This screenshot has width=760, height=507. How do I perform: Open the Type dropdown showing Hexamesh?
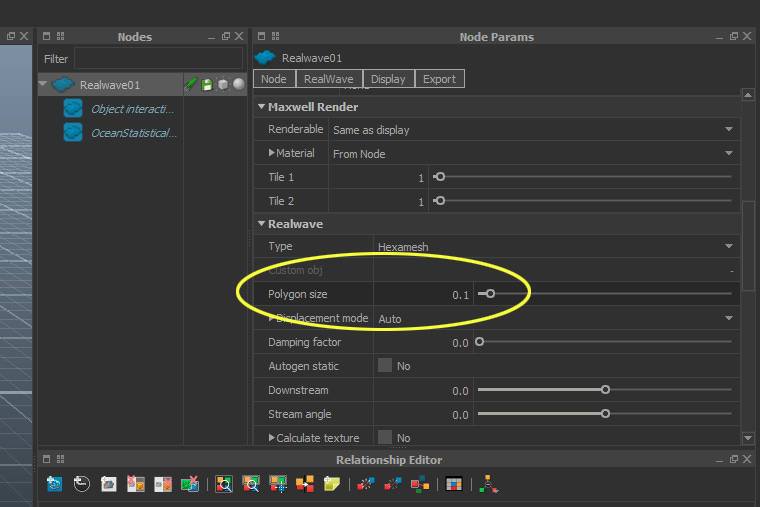tap(556, 246)
